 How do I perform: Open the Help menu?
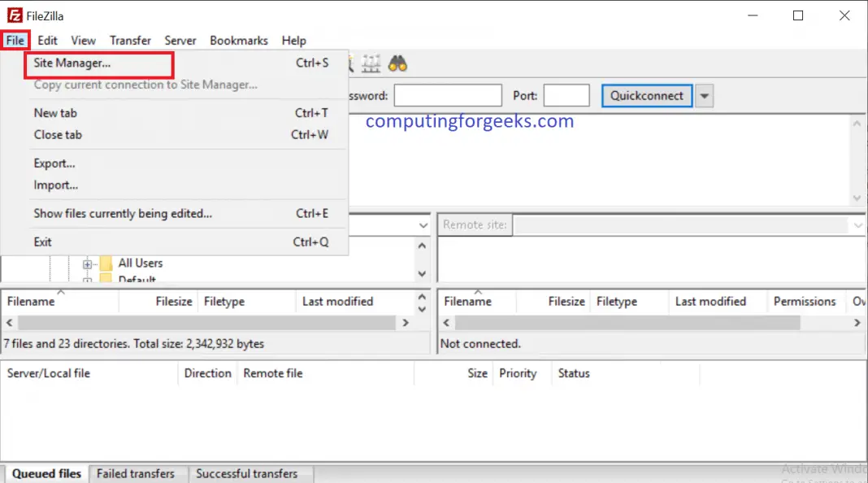click(x=293, y=40)
